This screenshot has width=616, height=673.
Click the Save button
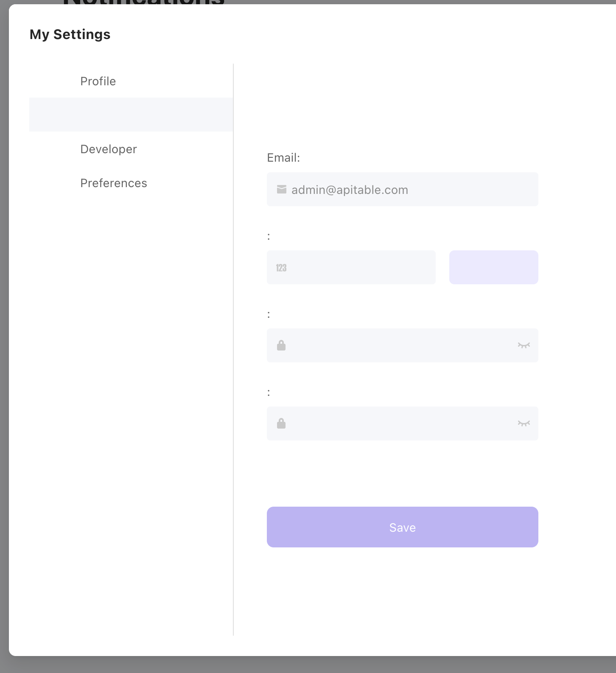(x=402, y=527)
